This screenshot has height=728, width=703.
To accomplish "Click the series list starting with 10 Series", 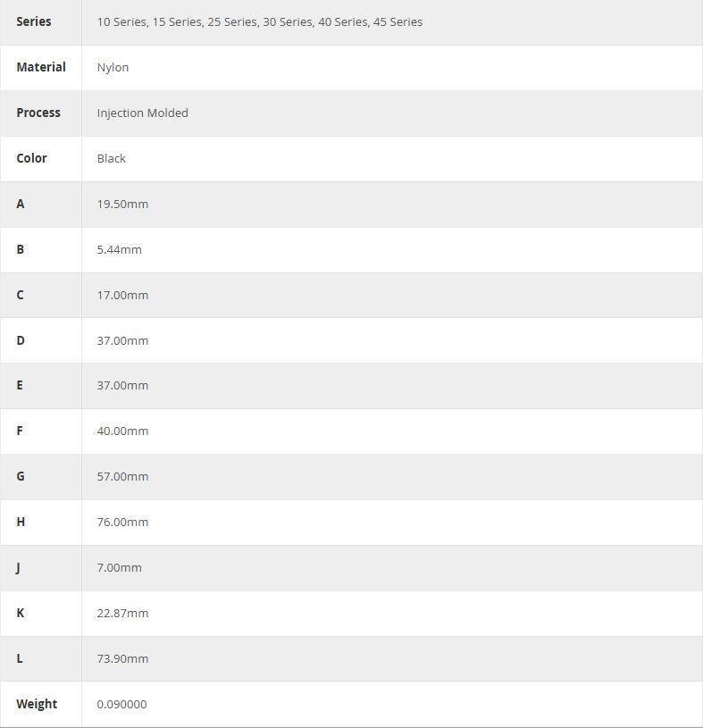I will click(259, 21).
